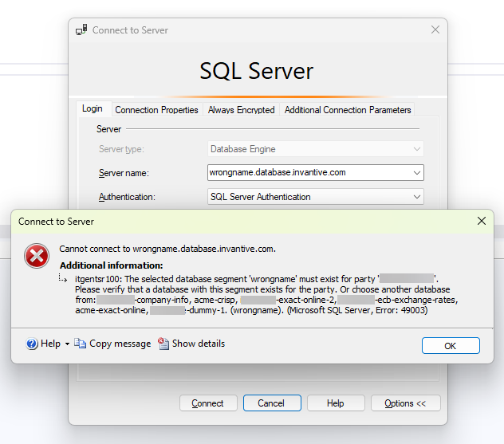
Task: Click OK in the error dialog
Action: 451,346
